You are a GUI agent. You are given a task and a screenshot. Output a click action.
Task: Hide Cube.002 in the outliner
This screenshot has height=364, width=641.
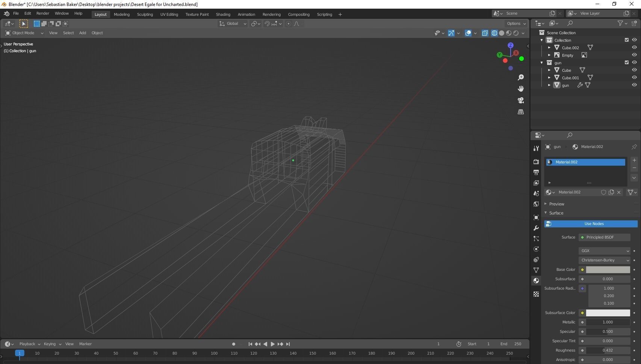(x=634, y=47)
